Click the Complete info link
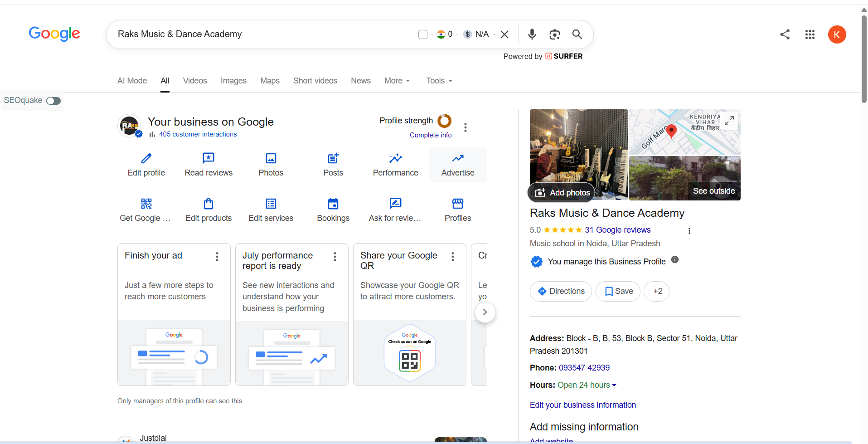 click(x=431, y=135)
